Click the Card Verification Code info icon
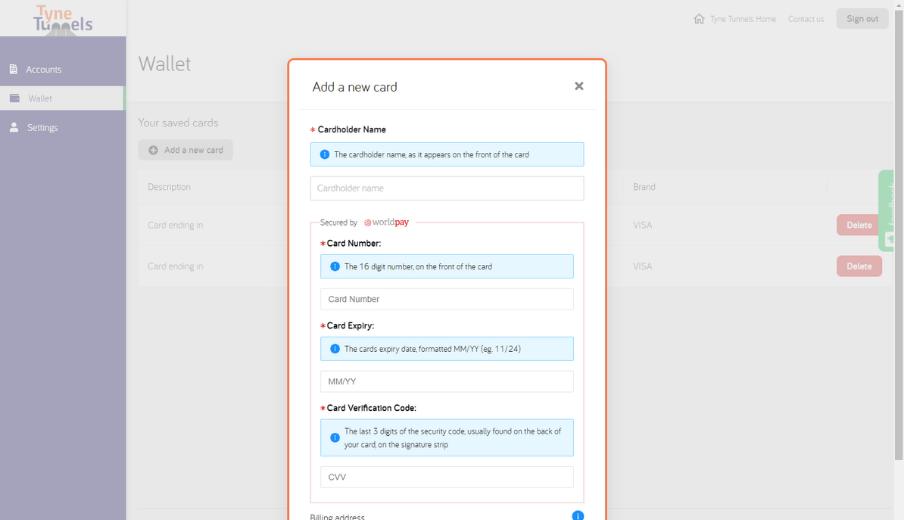This screenshot has width=904, height=520. tap(335, 438)
